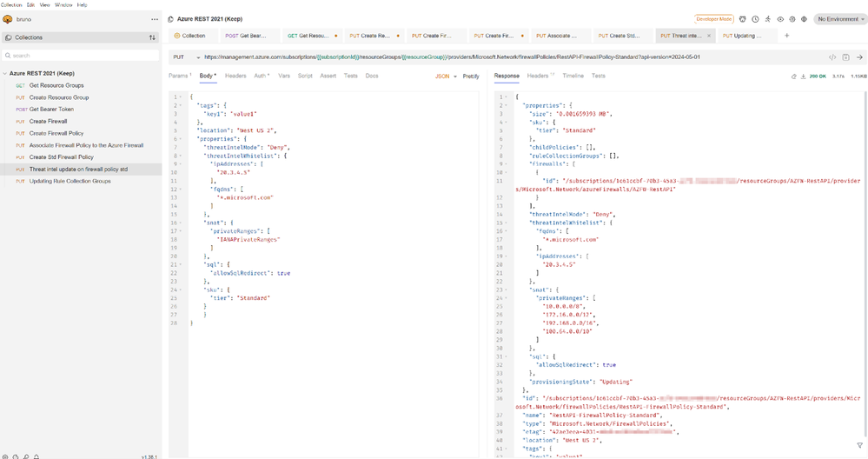
Task: Open the Timeline clock icon in the collection header
Action: (x=755, y=19)
